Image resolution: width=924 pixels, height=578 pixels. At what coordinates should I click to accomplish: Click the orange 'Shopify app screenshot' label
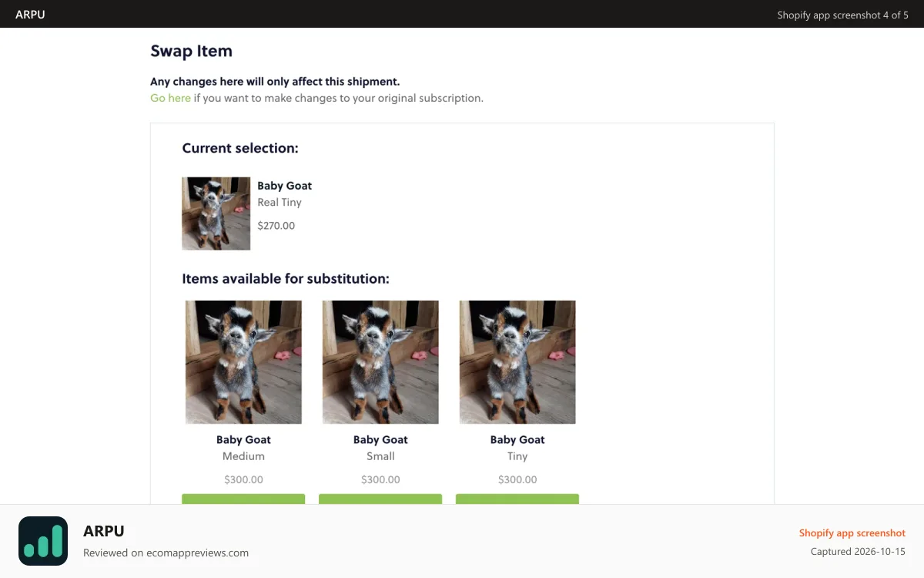(852, 533)
